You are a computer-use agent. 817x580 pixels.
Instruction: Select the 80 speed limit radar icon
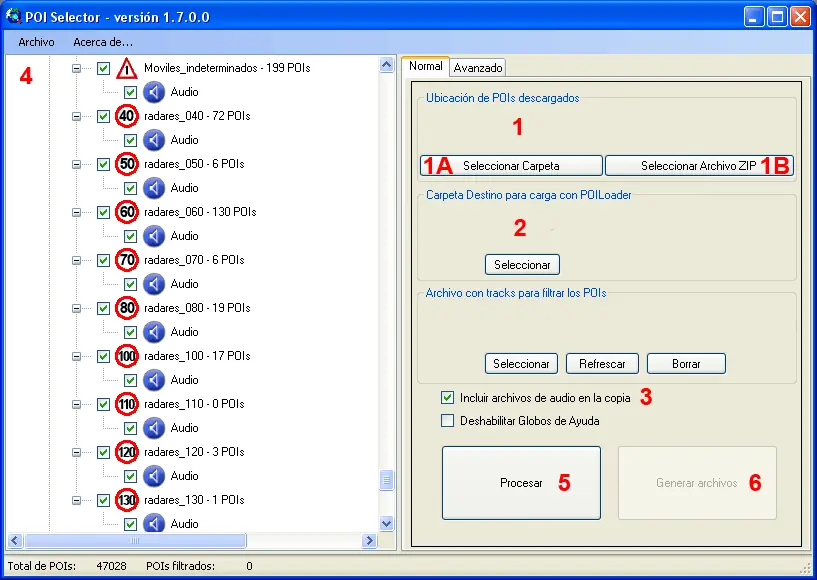[x=127, y=307]
